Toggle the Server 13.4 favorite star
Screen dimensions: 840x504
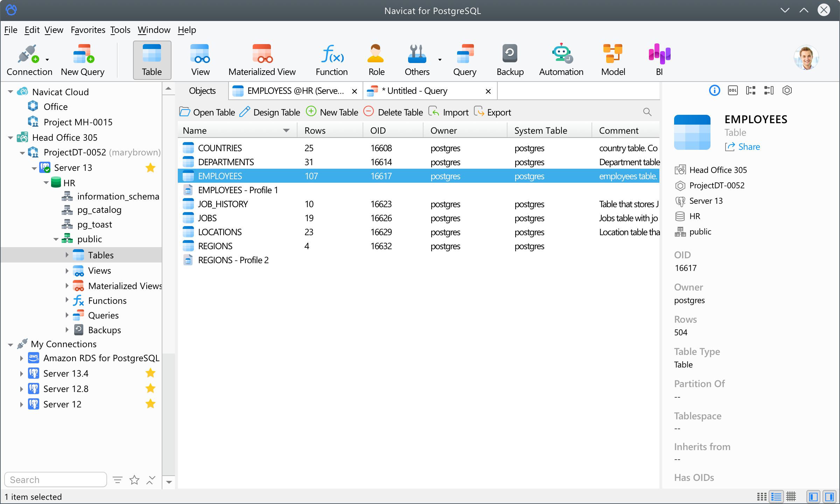tap(150, 373)
